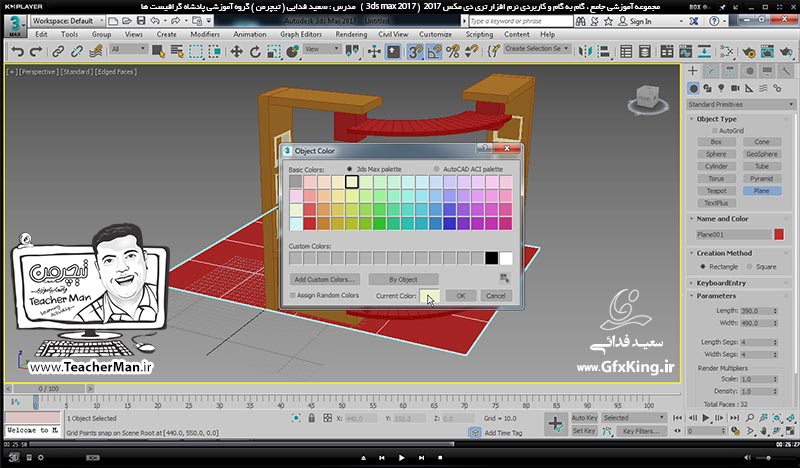Click Add Custom Colors button

click(x=324, y=280)
